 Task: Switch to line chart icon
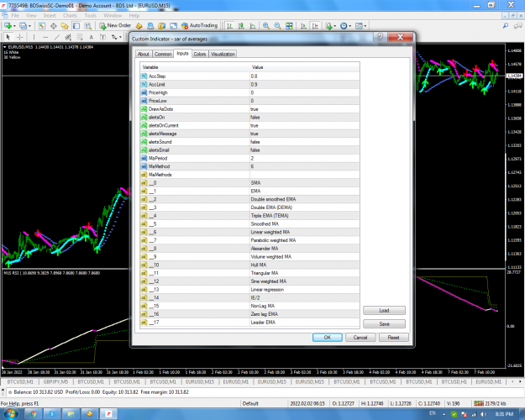pos(253,26)
